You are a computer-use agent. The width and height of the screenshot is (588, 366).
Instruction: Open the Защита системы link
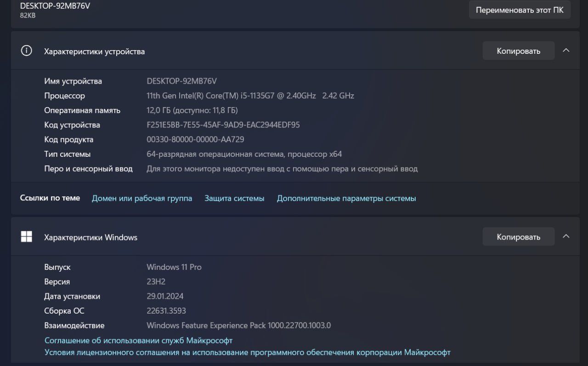point(234,198)
